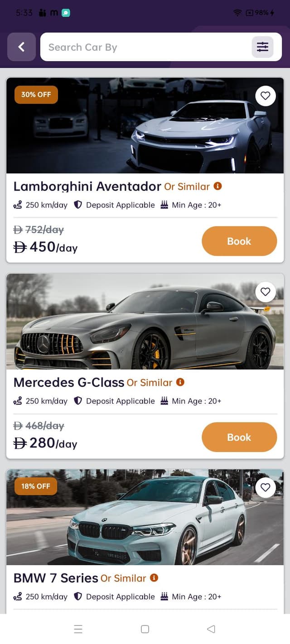Book the Mercedes G-Class
The width and height of the screenshot is (290, 644).
239,437
